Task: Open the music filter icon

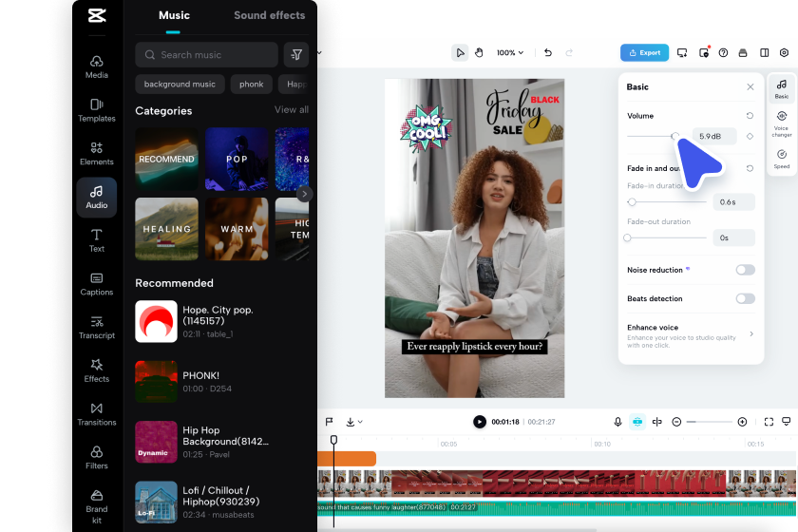Action: 296,54
